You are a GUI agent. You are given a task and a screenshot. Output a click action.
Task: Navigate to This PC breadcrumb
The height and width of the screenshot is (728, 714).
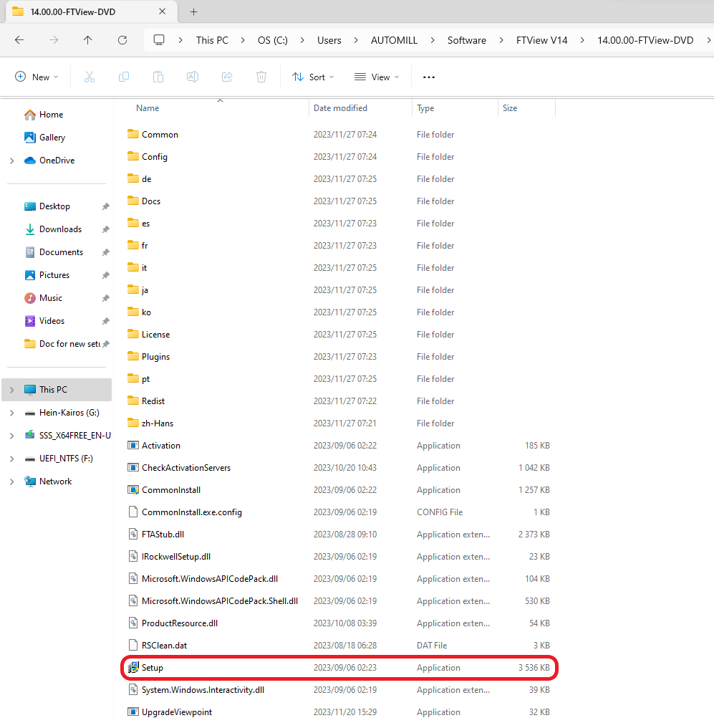[x=212, y=40]
